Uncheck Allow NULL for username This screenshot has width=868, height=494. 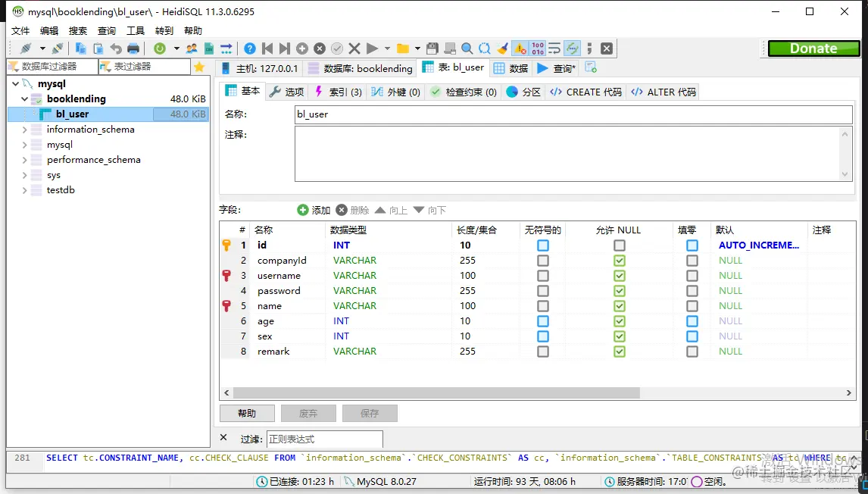point(620,275)
